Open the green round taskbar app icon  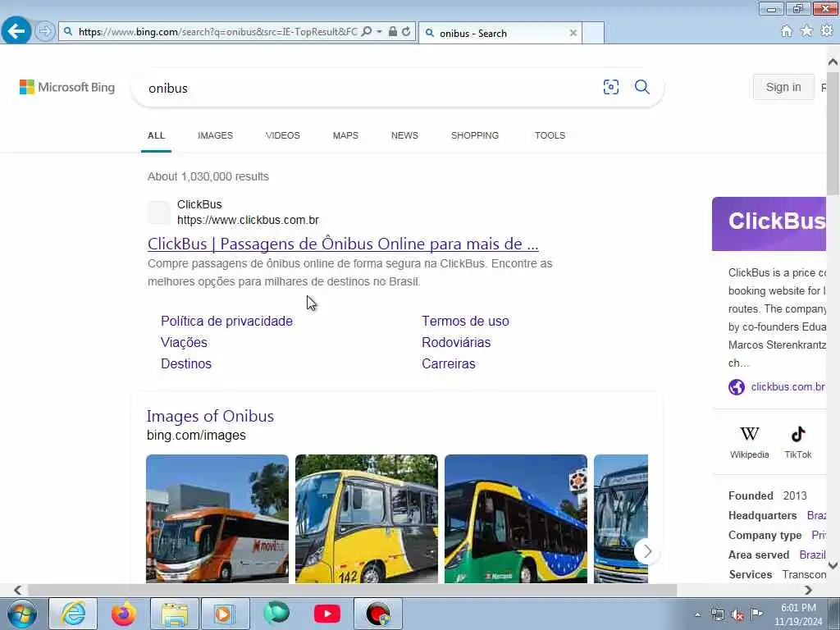click(276, 614)
